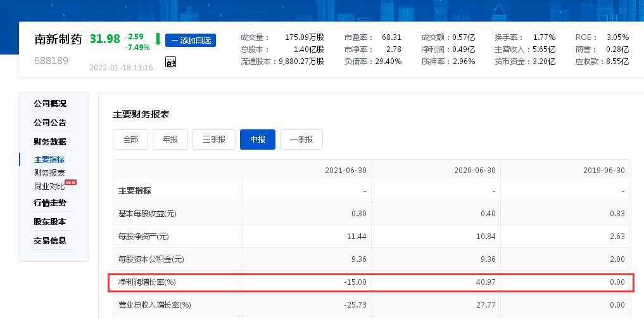
Task: Click the 每股净资产(元) row label
Action: pos(143,237)
